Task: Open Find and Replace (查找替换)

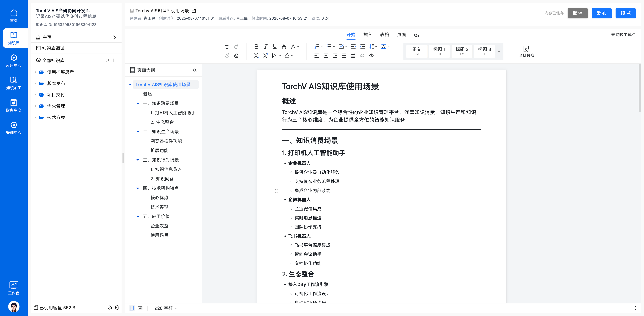Action: [x=526, y=52]
